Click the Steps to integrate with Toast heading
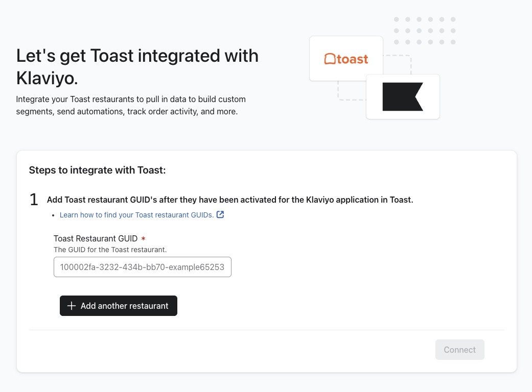 point(98,170)
